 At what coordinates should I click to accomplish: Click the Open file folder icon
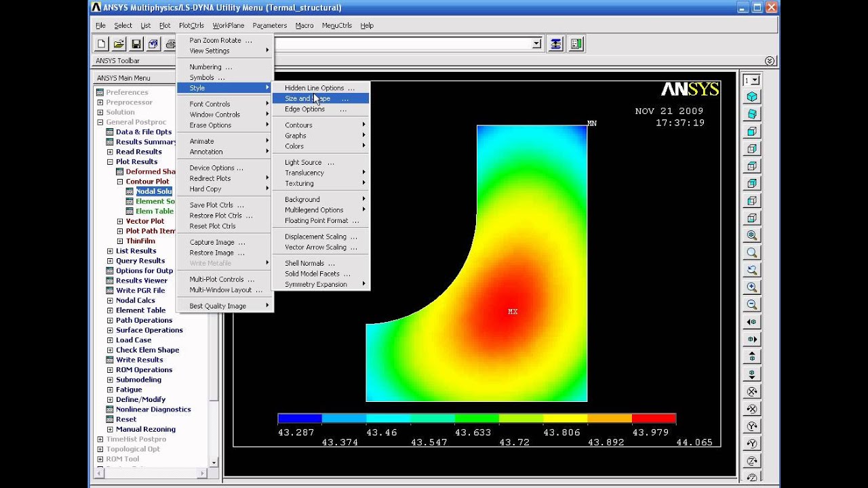[x=119, y=44]
